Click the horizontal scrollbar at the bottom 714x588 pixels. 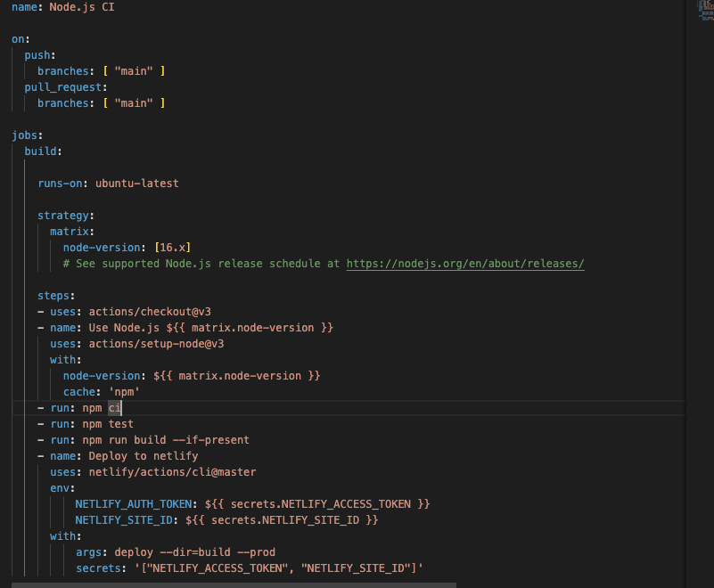pos(234,585)
